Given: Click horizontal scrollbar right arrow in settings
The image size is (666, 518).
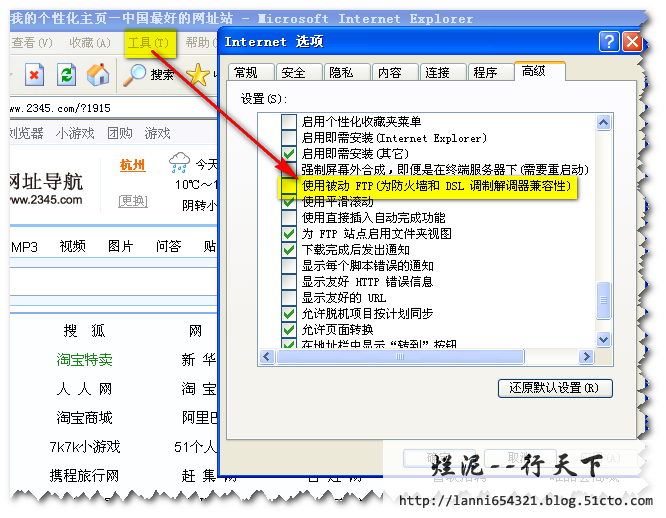Looking at the screenshot, I should tap(587, 357).
